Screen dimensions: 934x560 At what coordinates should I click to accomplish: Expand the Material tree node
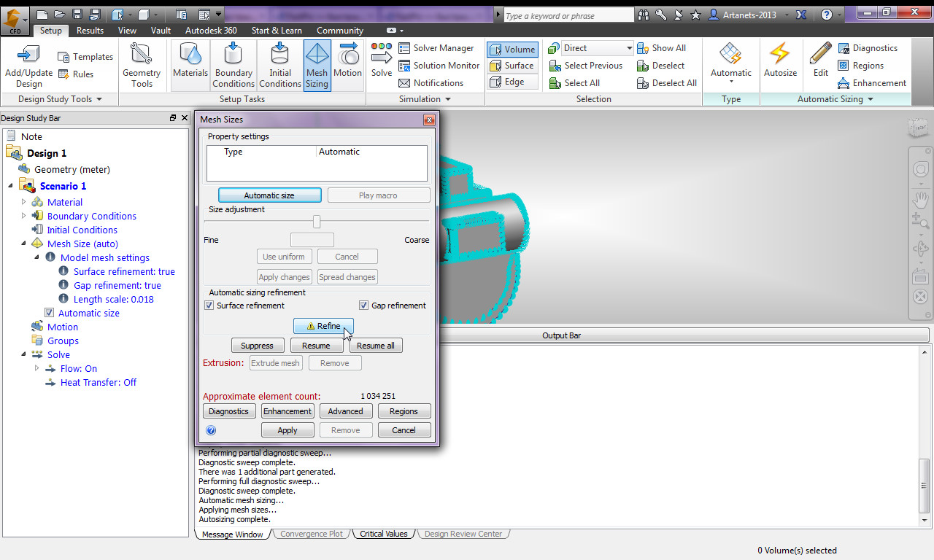[x=24, y=202]
